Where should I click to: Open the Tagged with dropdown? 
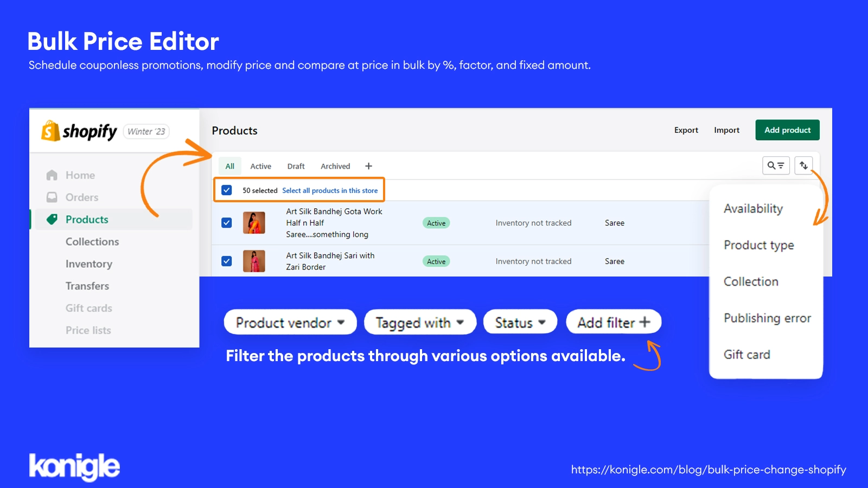420,323
